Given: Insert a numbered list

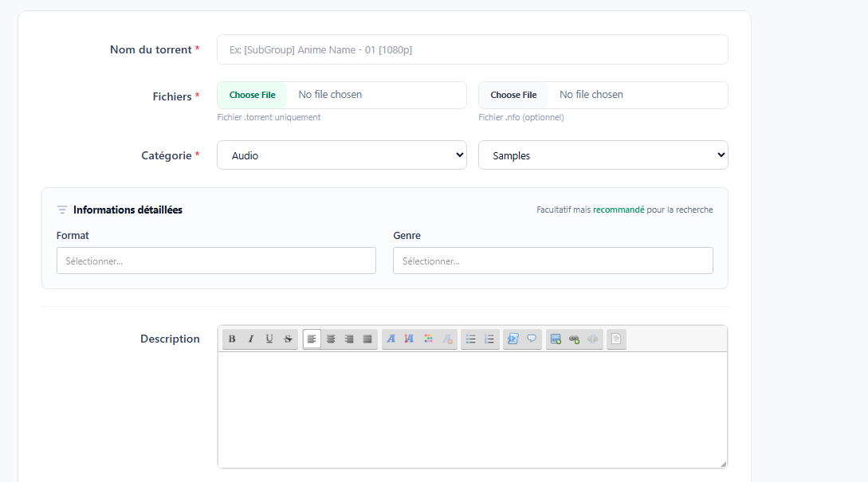Looking at the screenshot, I should [x=489, y=339].
